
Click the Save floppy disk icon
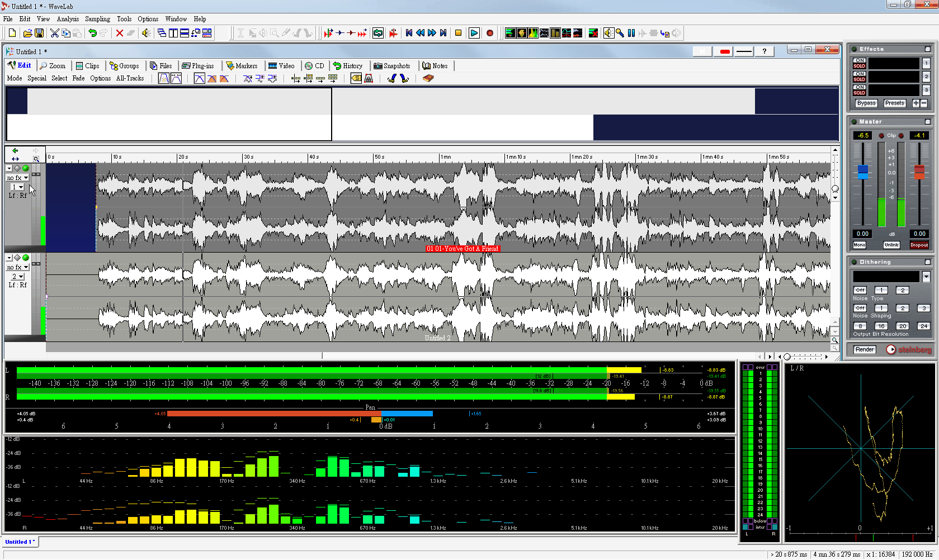tap(39, 33)
